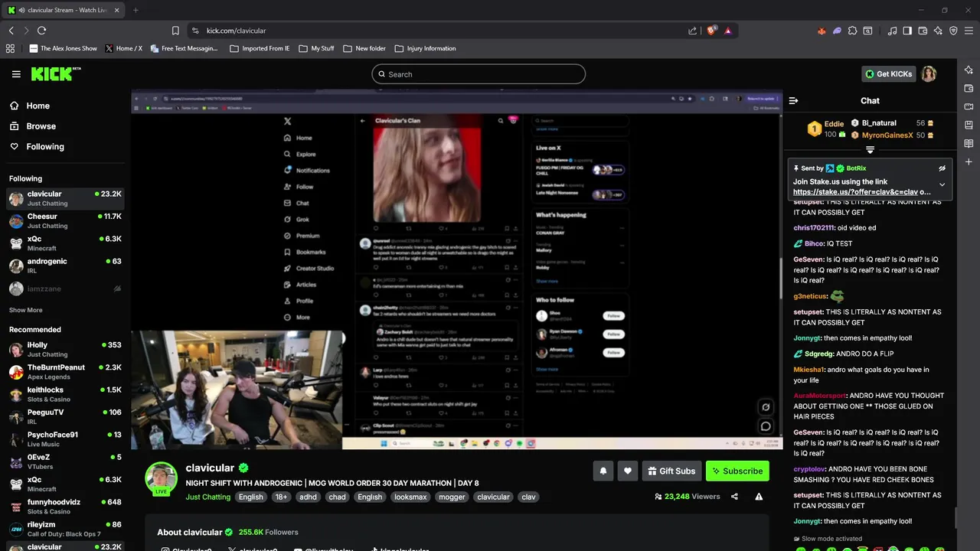The width and height of the screenshot is (980, 551).
Task: Expand the pinned message chevron
Action: tap(942, 184)
